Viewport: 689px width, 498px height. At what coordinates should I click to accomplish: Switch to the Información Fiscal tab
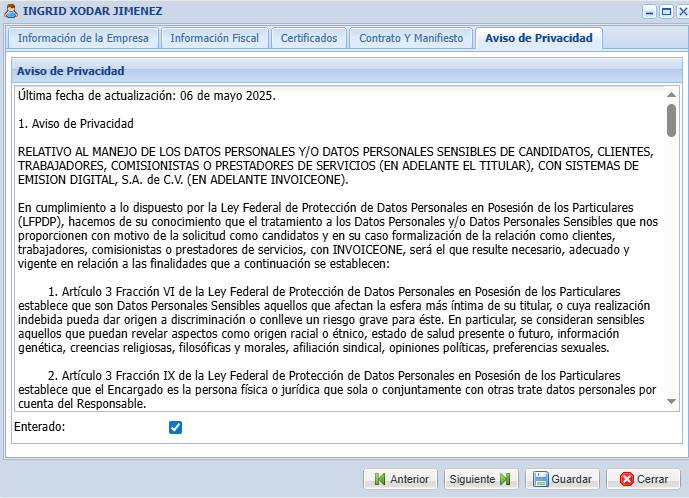[214, 38]
